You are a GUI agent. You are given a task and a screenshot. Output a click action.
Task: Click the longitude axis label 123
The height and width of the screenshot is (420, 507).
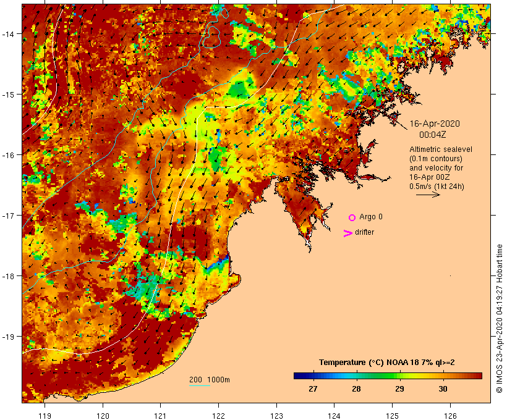pyautogui.click(x=276, y=416)
